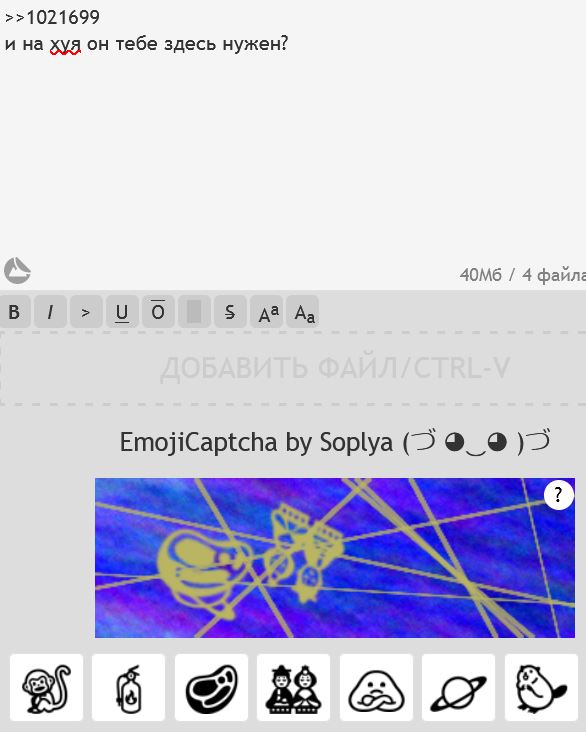Apply overline with the O button
The height and width of the screenshot is (732, 586).
coord(158,311)
